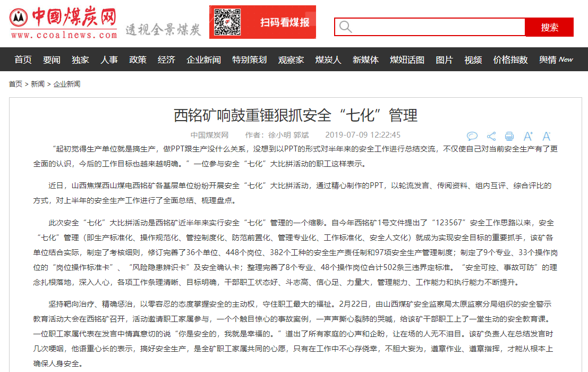Open the 价格指数 section
The height and width of the screenshot is (372, 588).
(510, 60)
